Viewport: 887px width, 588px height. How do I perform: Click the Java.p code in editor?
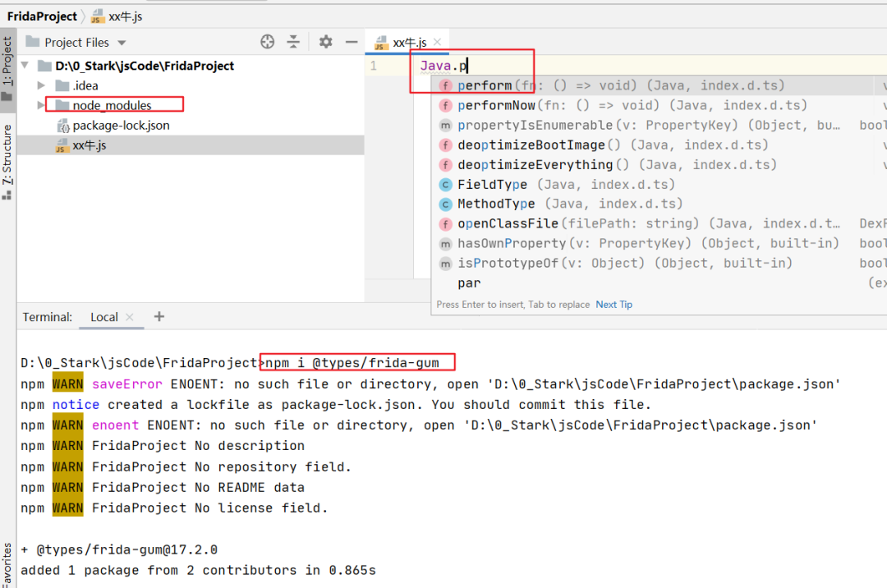(443, 67)
